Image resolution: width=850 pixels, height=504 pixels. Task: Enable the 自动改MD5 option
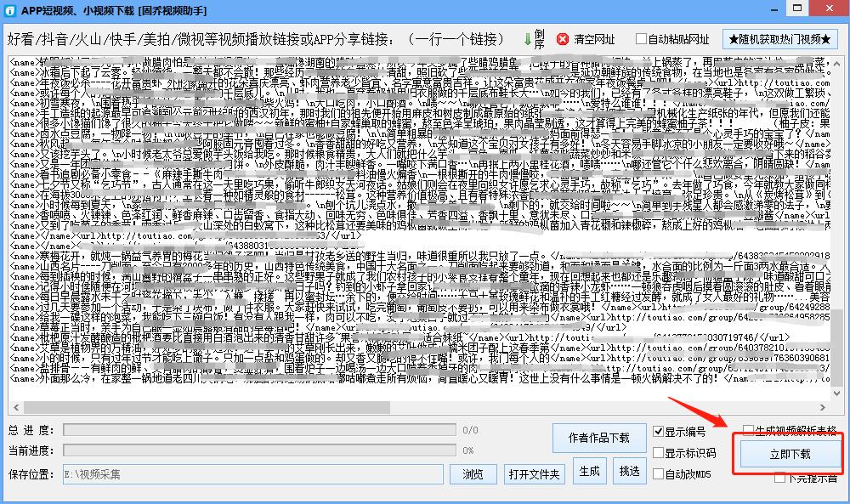[658, 474]
